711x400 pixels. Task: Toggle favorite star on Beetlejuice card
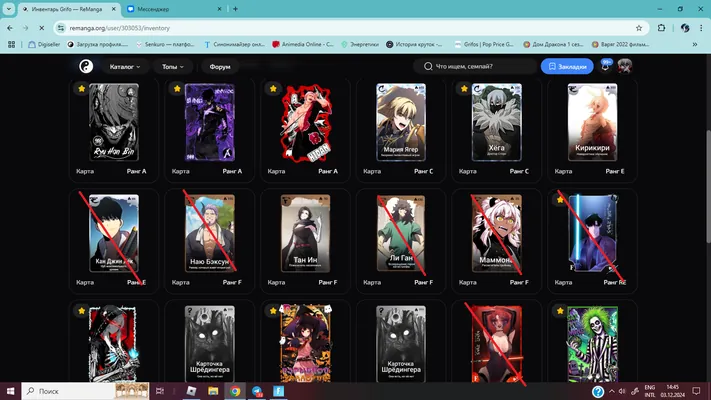(560, 311)
